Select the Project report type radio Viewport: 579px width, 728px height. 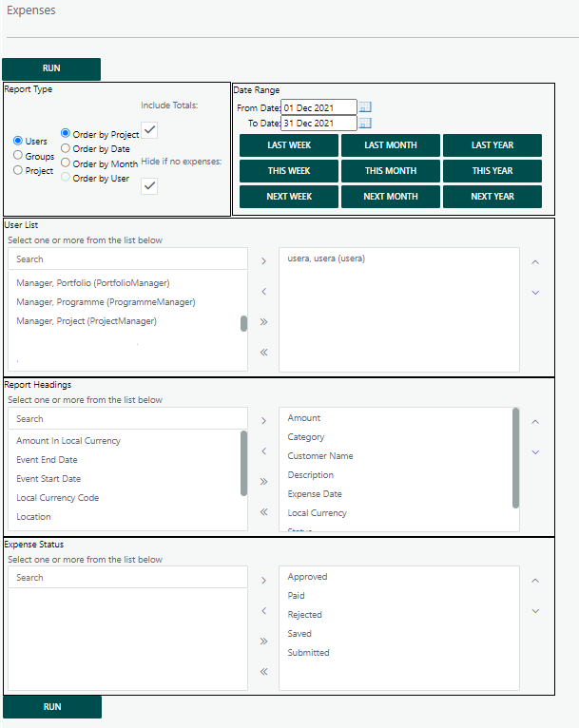(18, 170)
